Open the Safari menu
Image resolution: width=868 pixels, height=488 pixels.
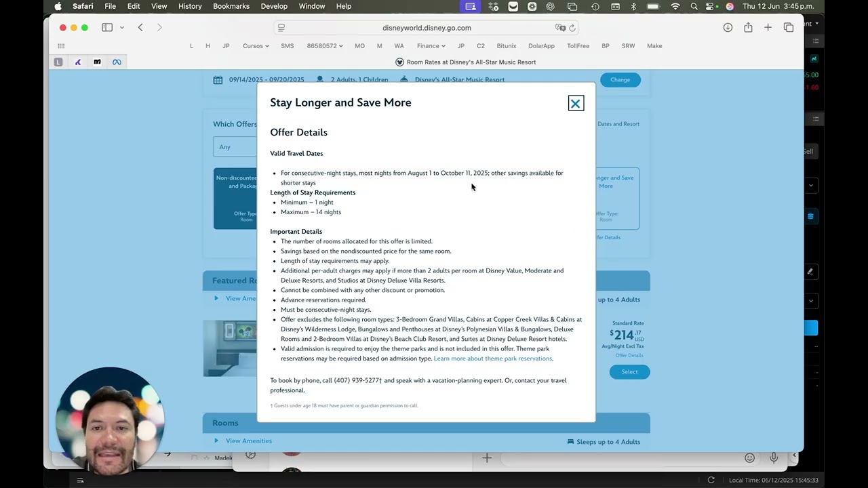tap(83, 7)
